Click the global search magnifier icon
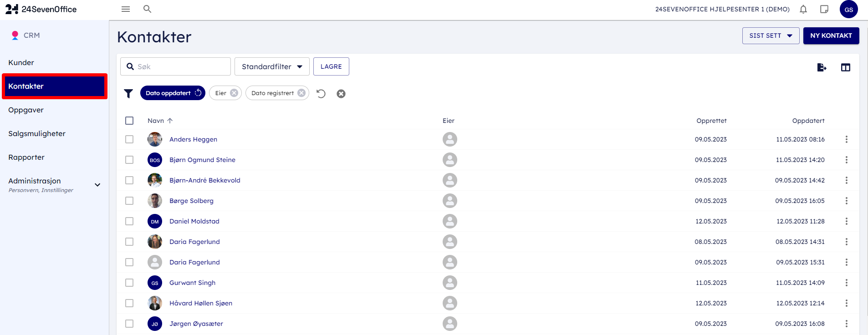868x335 pixels. [x=147, y=9]
